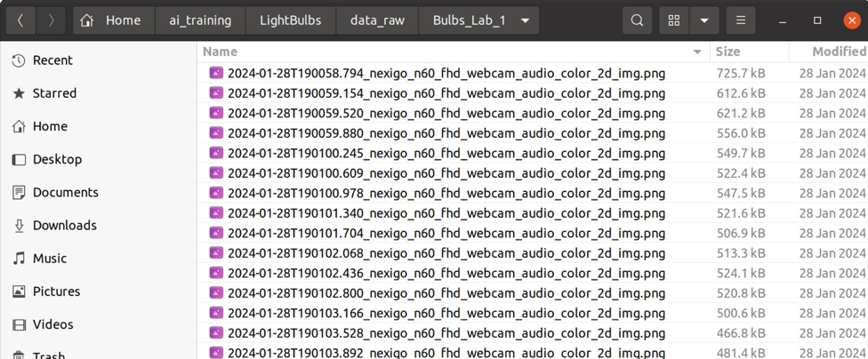
Task: Sort the list by Size column
Action: (727, 52)
